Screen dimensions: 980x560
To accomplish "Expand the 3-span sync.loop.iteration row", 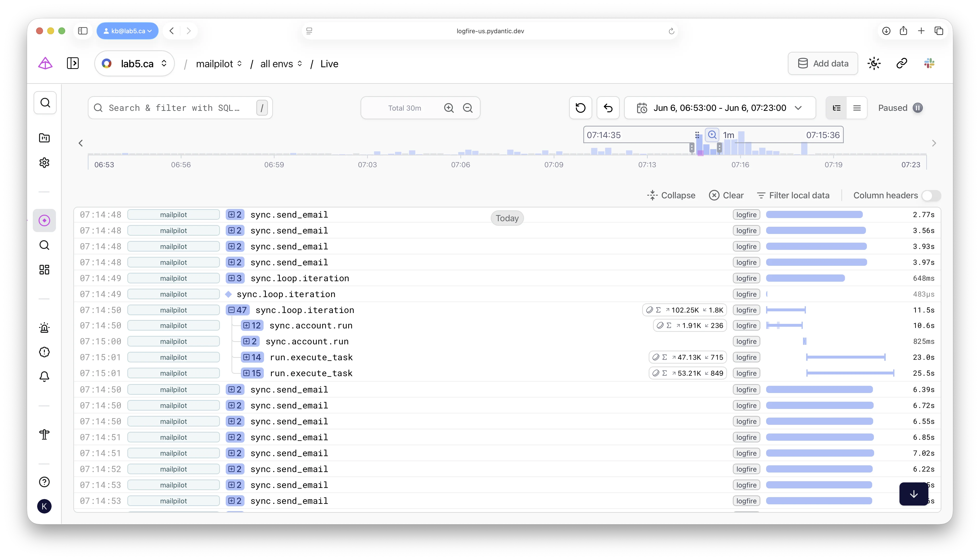I will pyautogui.click(x=235, y=278).
